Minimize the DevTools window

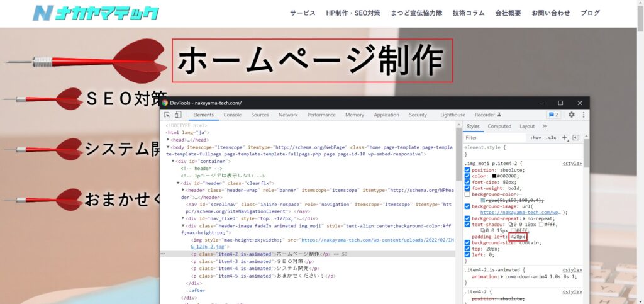pos(541,103)
